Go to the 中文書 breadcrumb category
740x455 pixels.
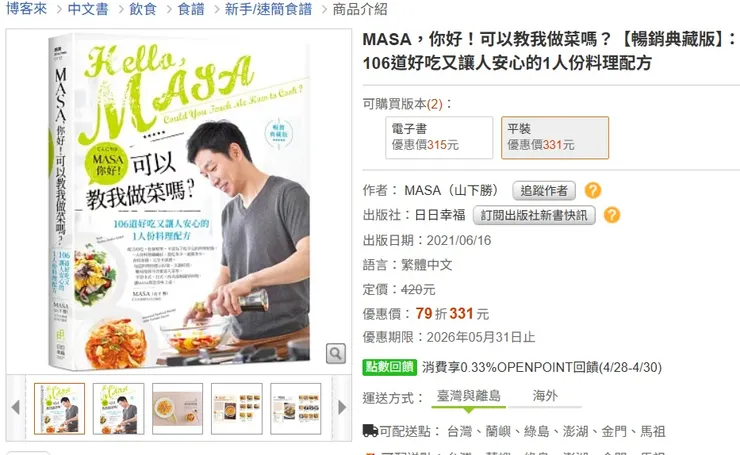pyautogui.click(x=88, y=9)
